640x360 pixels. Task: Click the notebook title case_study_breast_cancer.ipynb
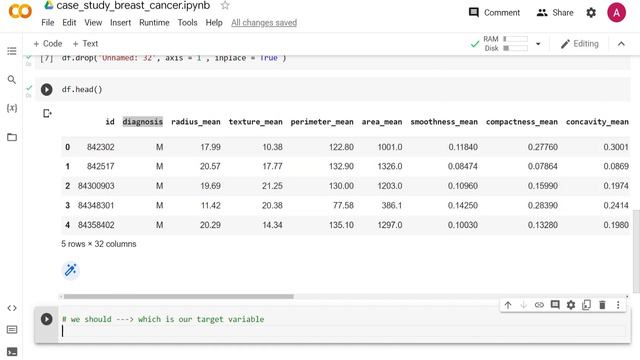click(133, 6)
